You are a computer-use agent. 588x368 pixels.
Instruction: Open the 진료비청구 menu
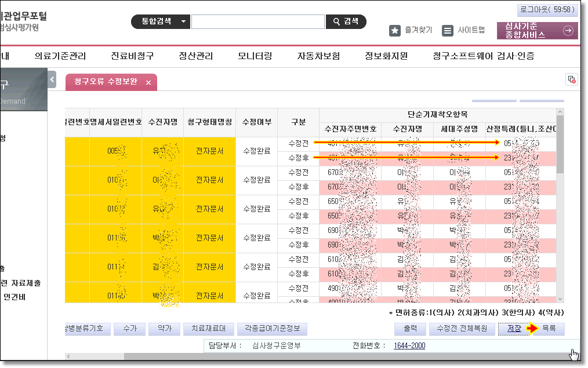click(132, 56)
